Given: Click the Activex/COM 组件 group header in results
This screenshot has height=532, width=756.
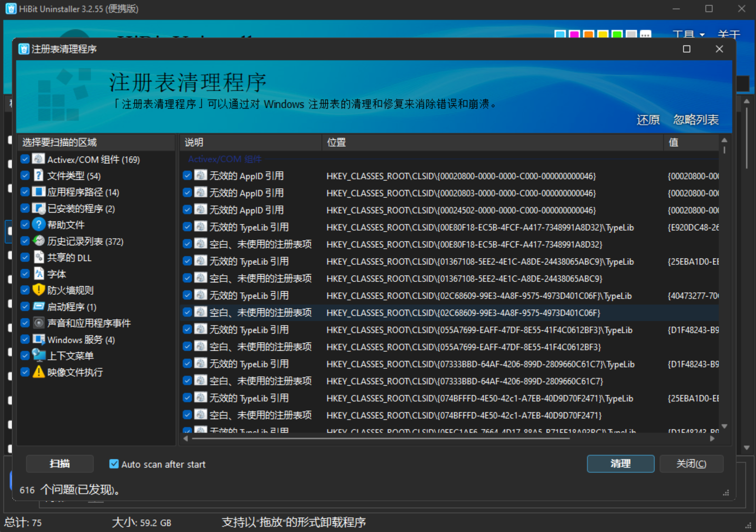Looking at the screenshot, I should pos(224,159).
